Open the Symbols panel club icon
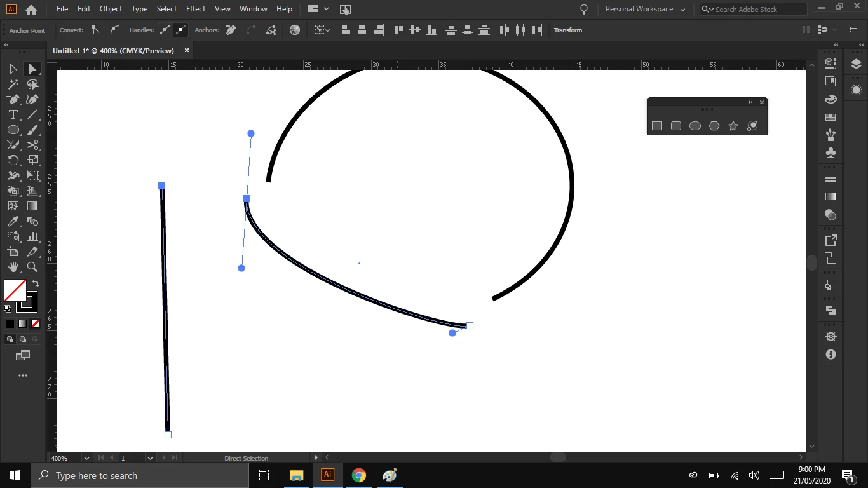 click(831, 152)
